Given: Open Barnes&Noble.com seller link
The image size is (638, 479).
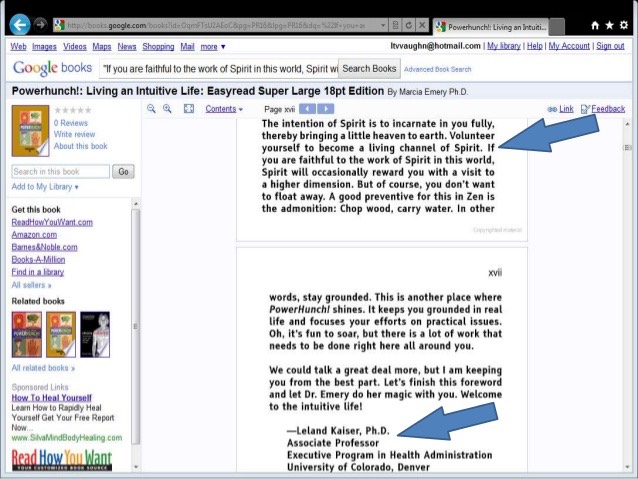Looking at the screenshot, I should point(44,247).
